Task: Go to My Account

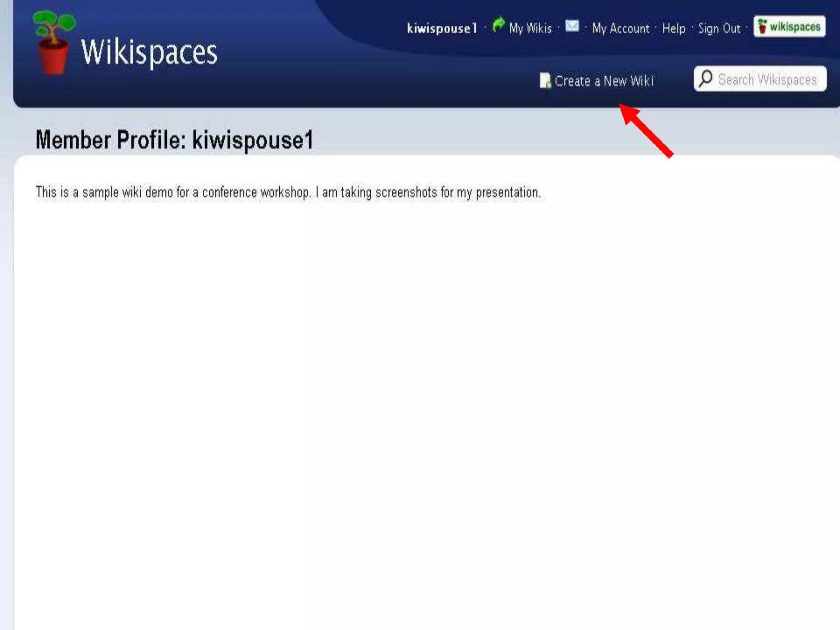Action: [621, 28]
